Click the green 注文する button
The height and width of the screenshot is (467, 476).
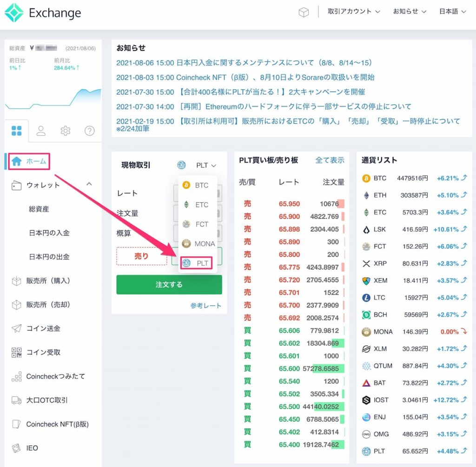(x=169, y=285)
